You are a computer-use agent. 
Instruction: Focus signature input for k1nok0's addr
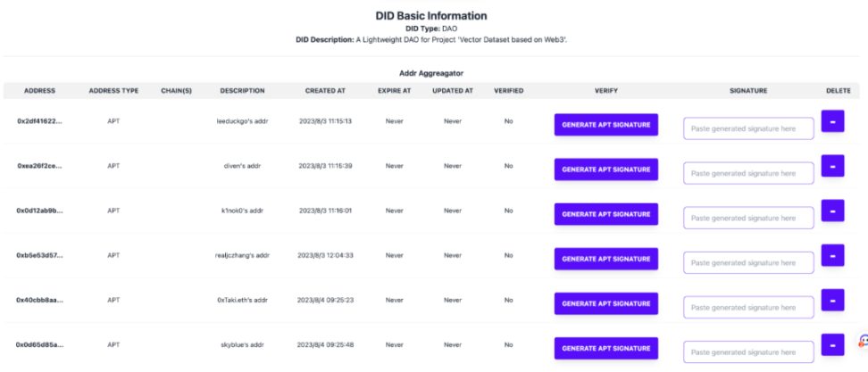pos(748,218)
